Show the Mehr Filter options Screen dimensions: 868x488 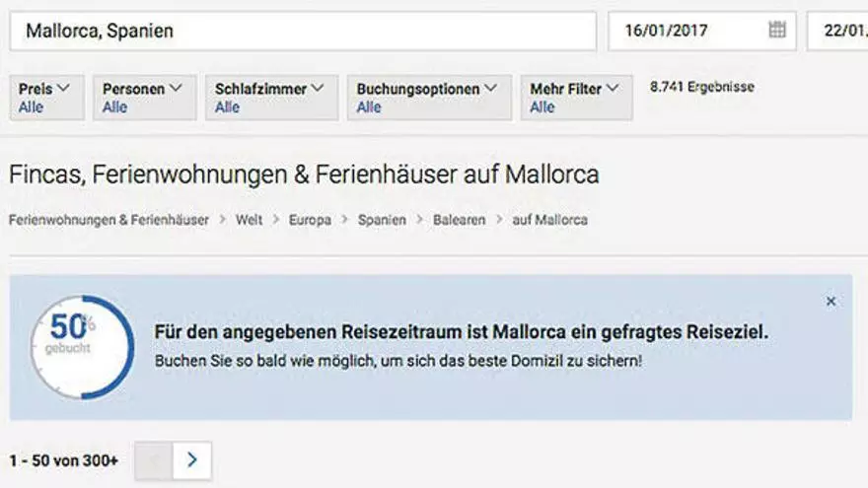click(x=575, y=97)
